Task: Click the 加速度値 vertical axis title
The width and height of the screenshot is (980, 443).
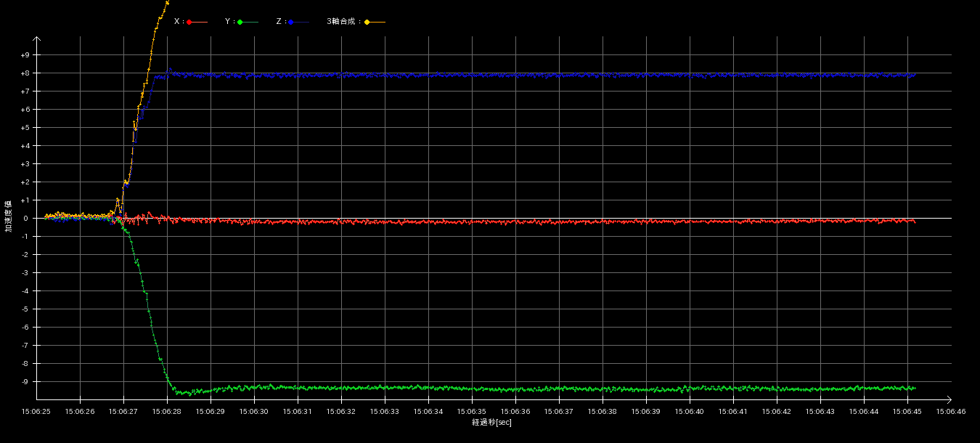Action: pyautogui.click(x=9, y=216)
